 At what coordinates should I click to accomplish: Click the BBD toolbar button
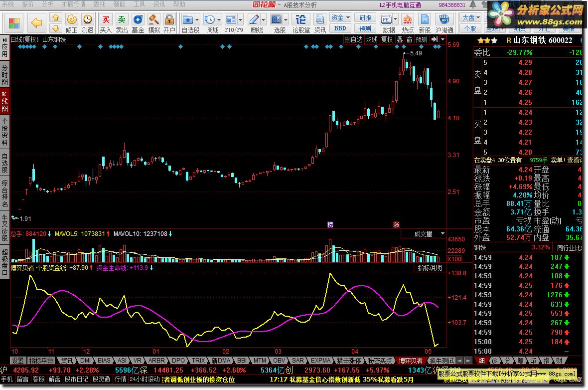[340, 28]
